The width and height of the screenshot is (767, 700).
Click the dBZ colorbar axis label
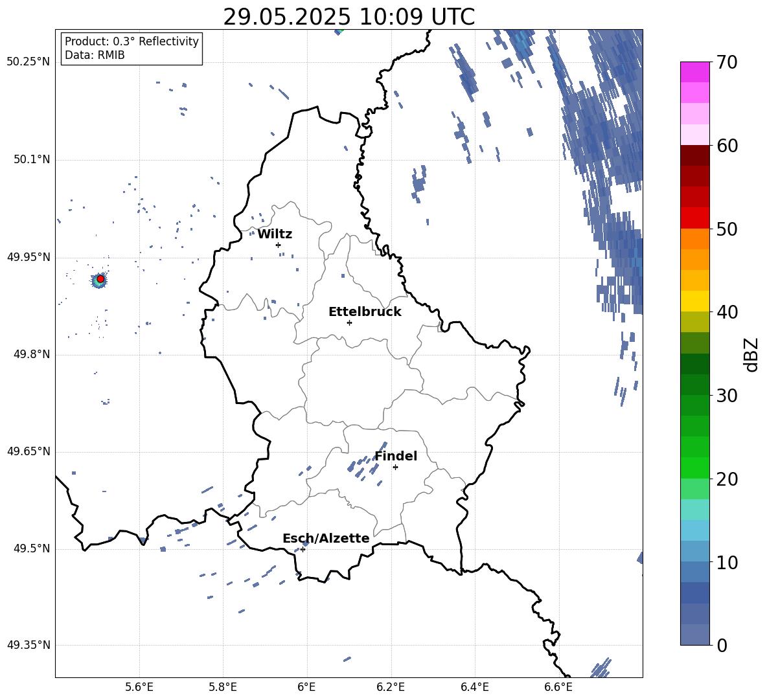click(x=752, y=354)
